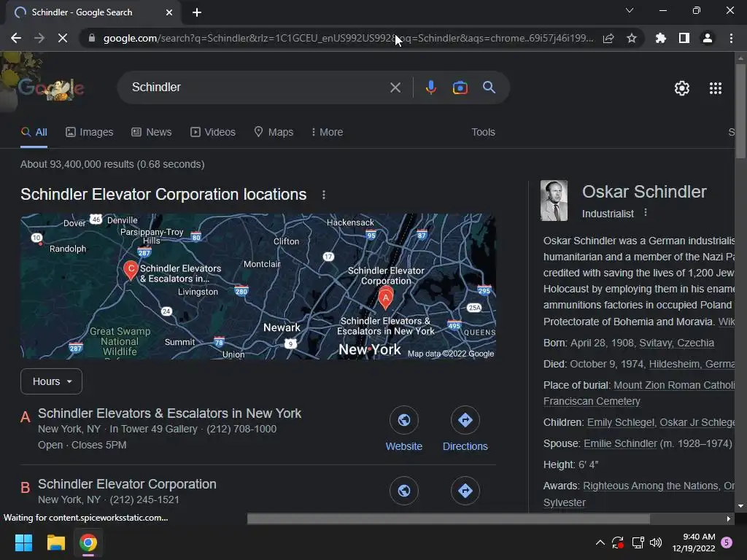Click the horizontal scrollbar right arrow
This screenshot has width=747, height=560.
point(729,518)
